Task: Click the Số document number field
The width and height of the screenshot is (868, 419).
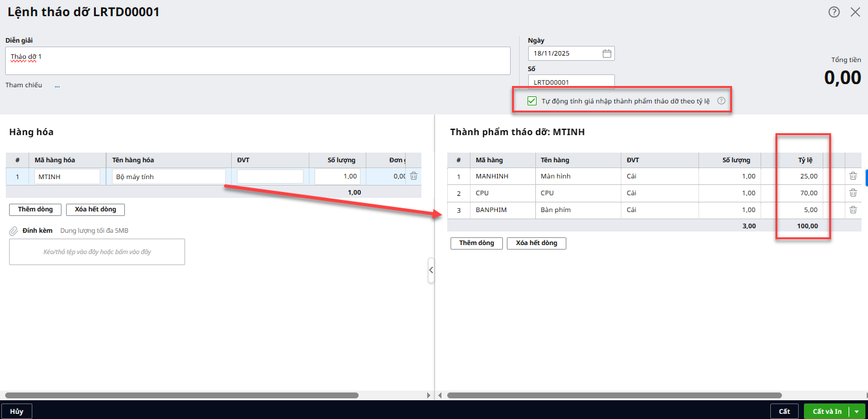Action: 571,82
